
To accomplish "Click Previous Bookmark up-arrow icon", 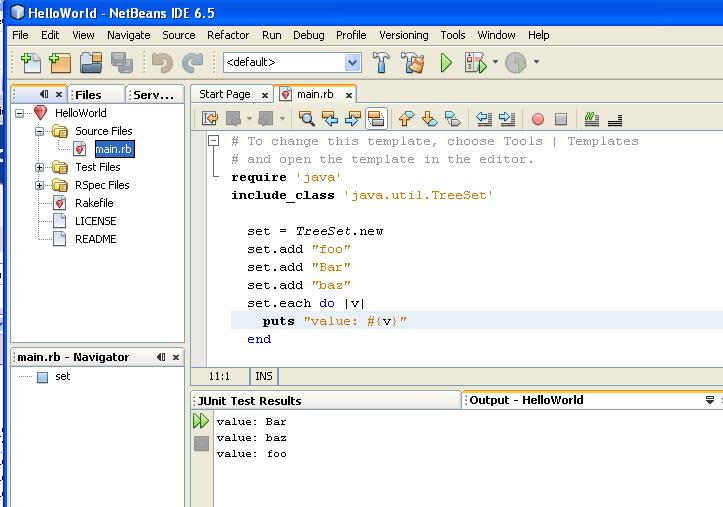I will pyautogui.click(x=406, y=119).
